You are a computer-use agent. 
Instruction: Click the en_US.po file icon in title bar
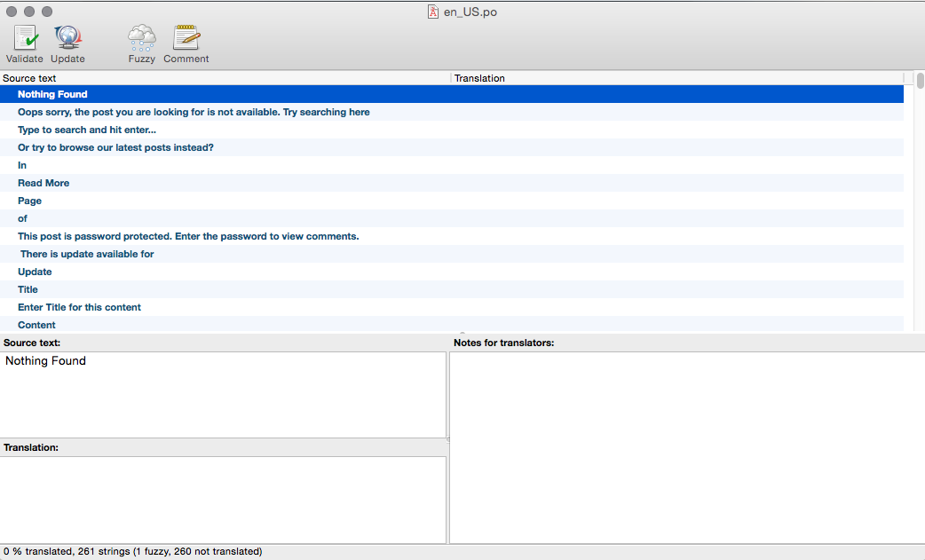click(433, 12)
